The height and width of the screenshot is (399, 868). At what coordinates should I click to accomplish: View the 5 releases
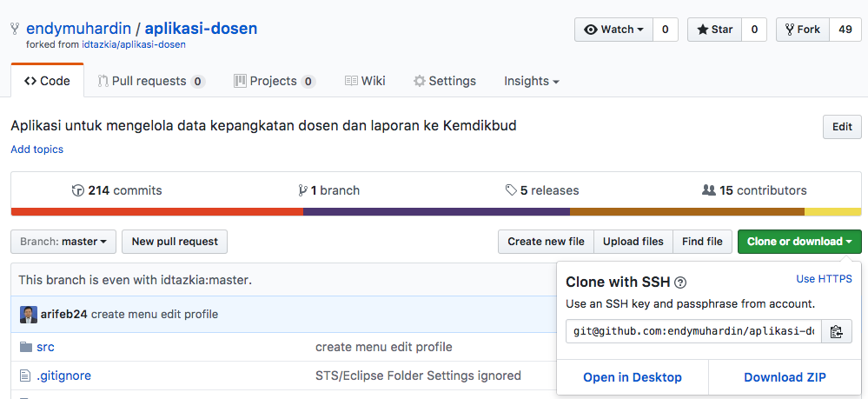[x=542, y=190]
